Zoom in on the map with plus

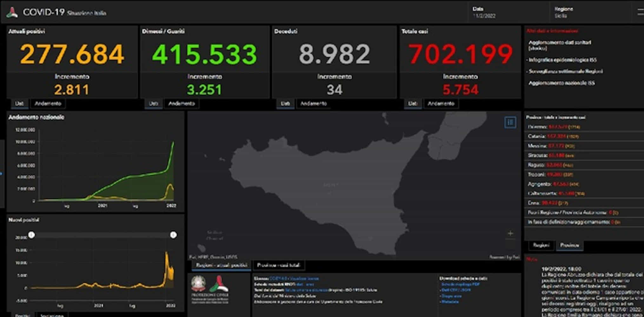click(x=510, y=233)
